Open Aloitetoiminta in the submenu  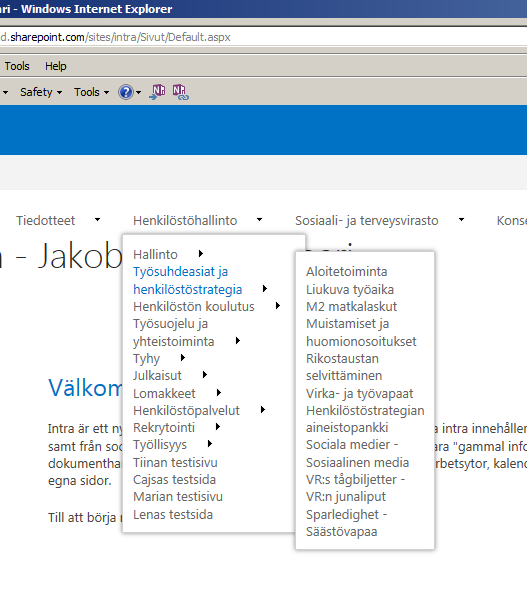point(347,271)
